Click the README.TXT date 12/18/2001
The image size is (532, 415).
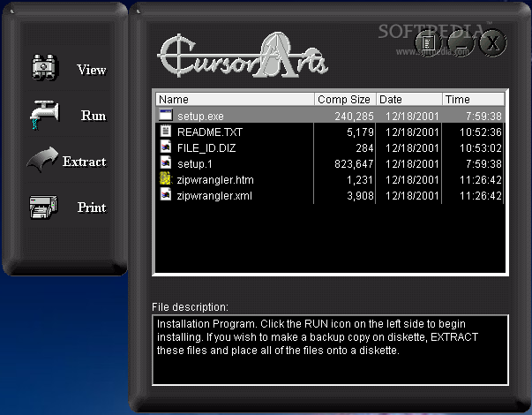[x=412, y=132]
